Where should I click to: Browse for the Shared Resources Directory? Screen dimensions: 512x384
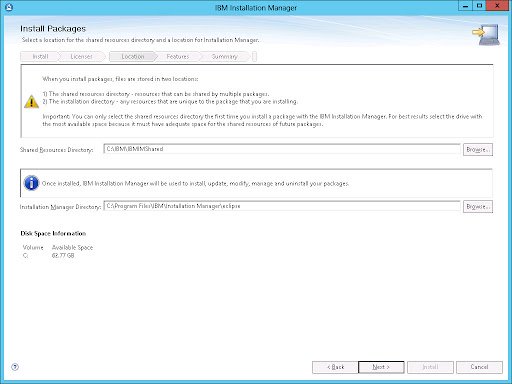[478, 150]
